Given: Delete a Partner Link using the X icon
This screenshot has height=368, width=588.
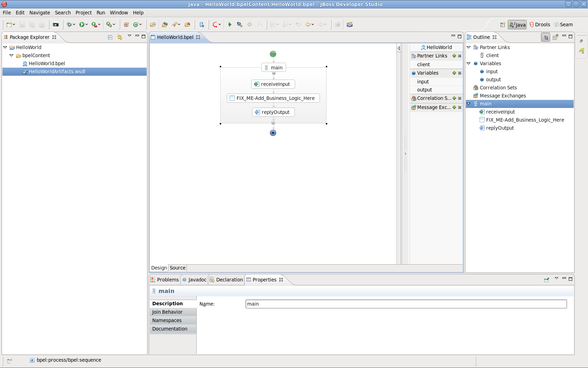Looking at the screenshot, I should 460,56.
